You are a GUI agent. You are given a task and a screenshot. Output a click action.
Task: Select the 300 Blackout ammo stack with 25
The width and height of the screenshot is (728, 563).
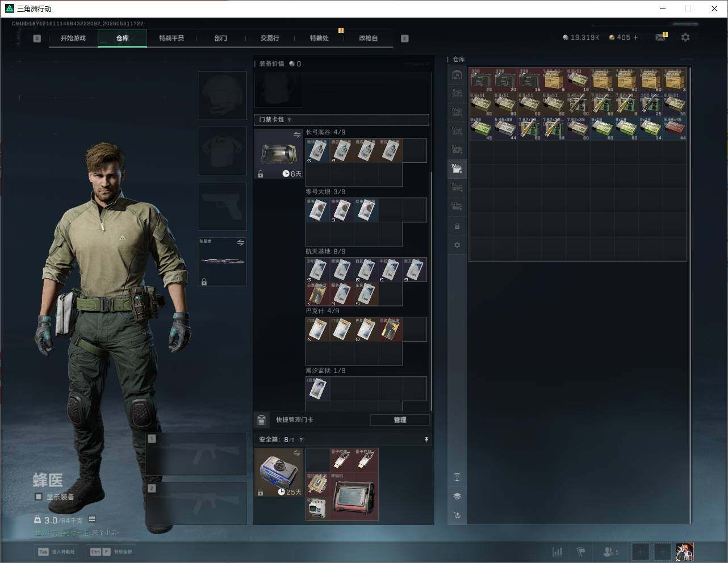tap(651, 104)
